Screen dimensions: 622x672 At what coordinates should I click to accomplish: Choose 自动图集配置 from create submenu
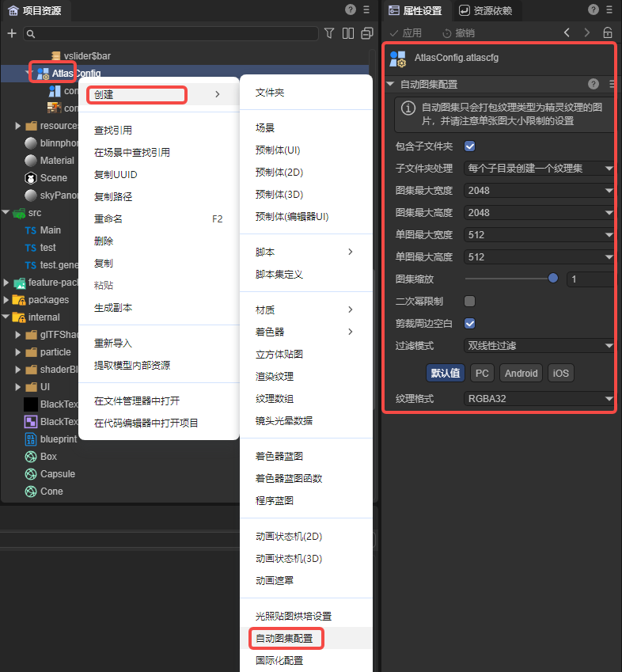pos(283,638)
